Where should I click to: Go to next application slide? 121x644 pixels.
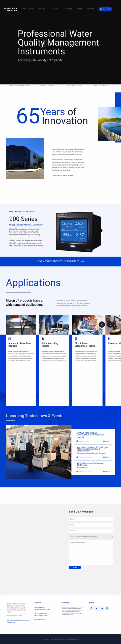tap(110, 325)
